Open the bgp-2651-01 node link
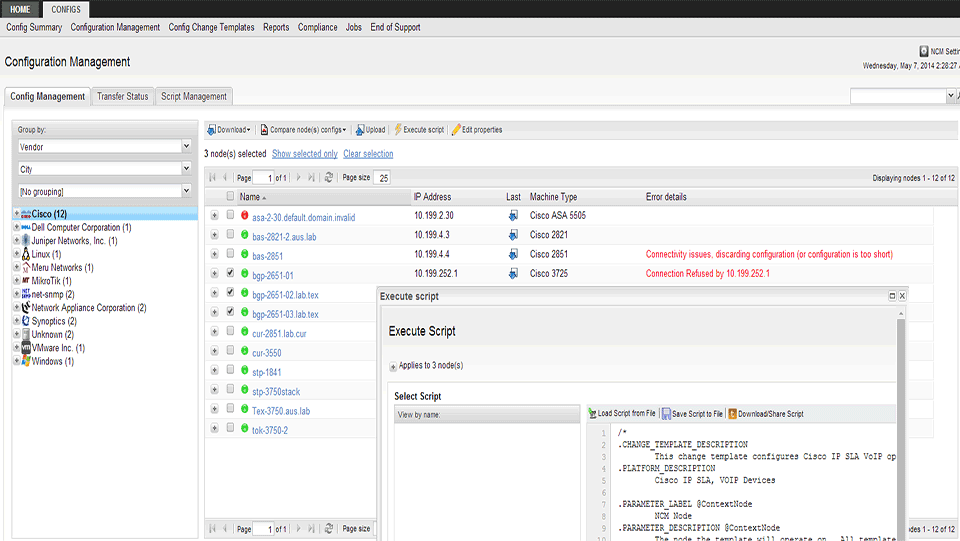This screenshot has height=541, width=960. [272, 275]
